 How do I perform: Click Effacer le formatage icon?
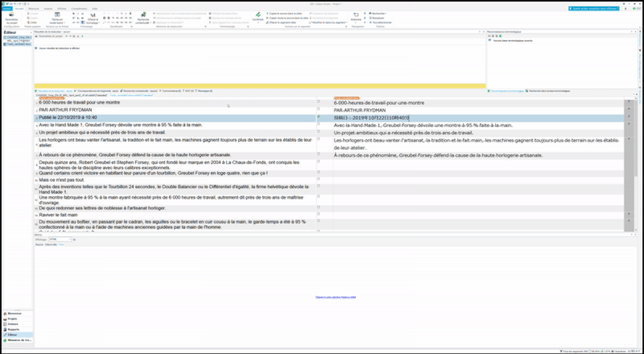pyautogui.click(x=92, y=15)
